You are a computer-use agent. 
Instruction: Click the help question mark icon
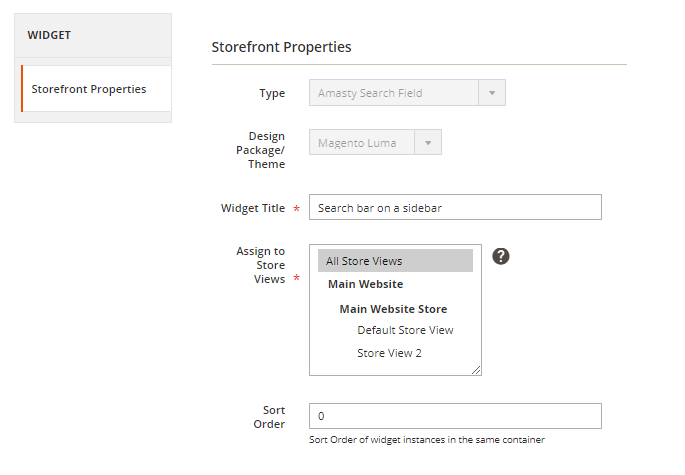[501, 256]
